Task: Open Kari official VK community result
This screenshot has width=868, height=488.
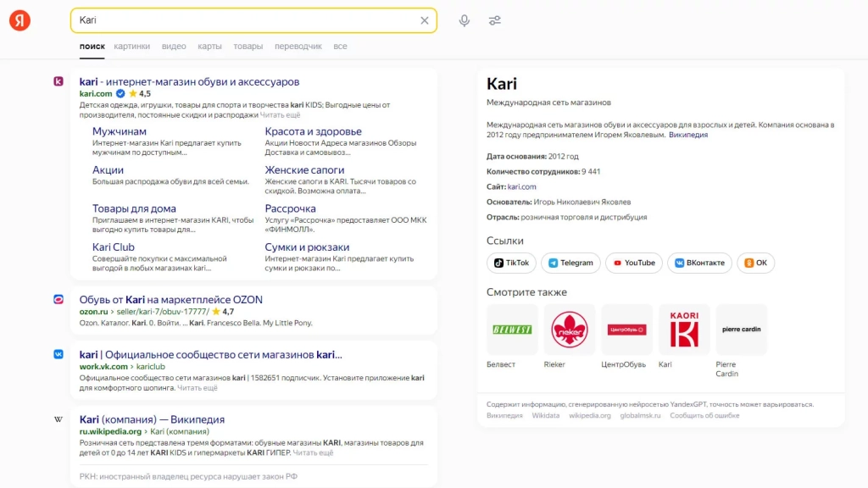Action: click(x=211, y=355)
